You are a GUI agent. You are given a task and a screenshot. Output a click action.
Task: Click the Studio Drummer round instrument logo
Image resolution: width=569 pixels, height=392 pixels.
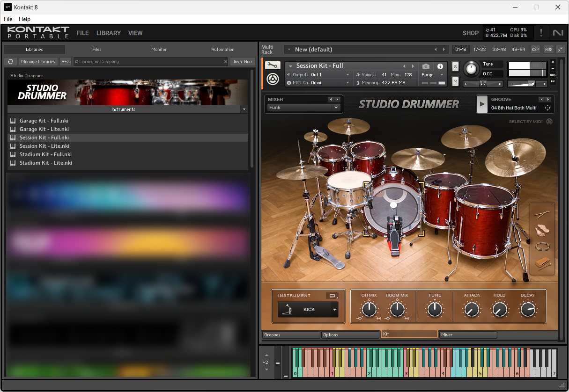pos(273,80)
